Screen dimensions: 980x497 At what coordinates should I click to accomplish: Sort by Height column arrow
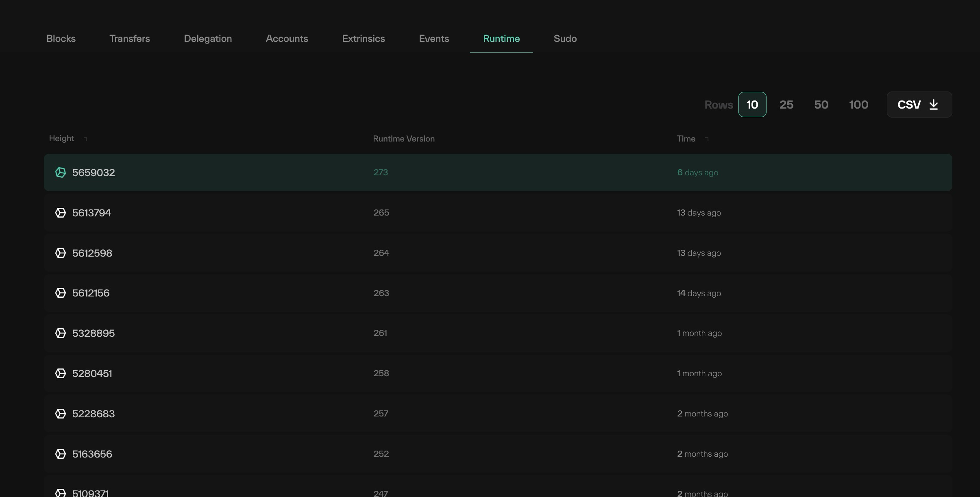point(85,139)
